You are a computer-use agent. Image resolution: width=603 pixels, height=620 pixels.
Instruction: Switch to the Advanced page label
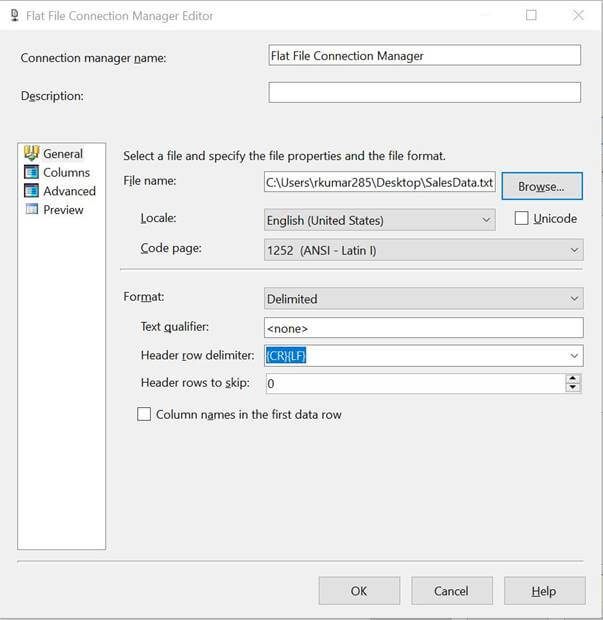pos(70,191)
